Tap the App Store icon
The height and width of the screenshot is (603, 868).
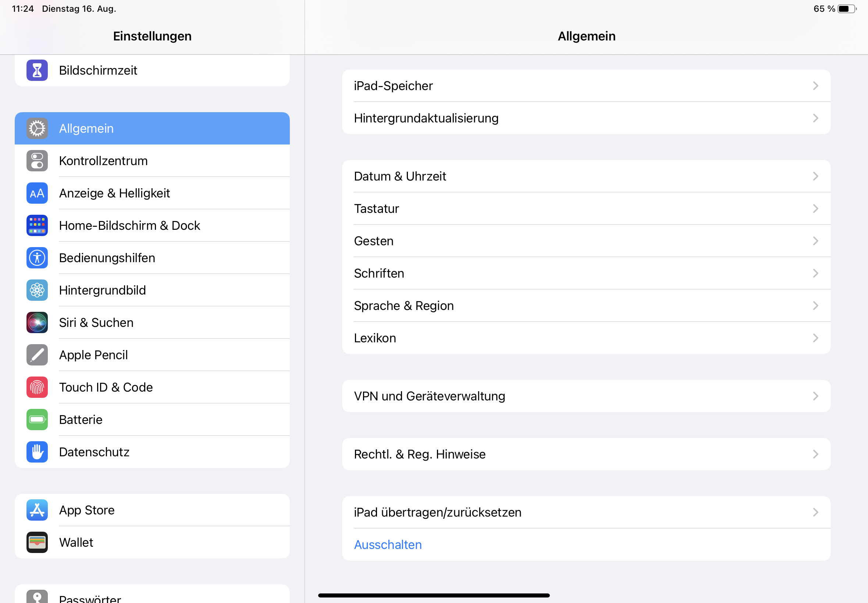[37, 510]
